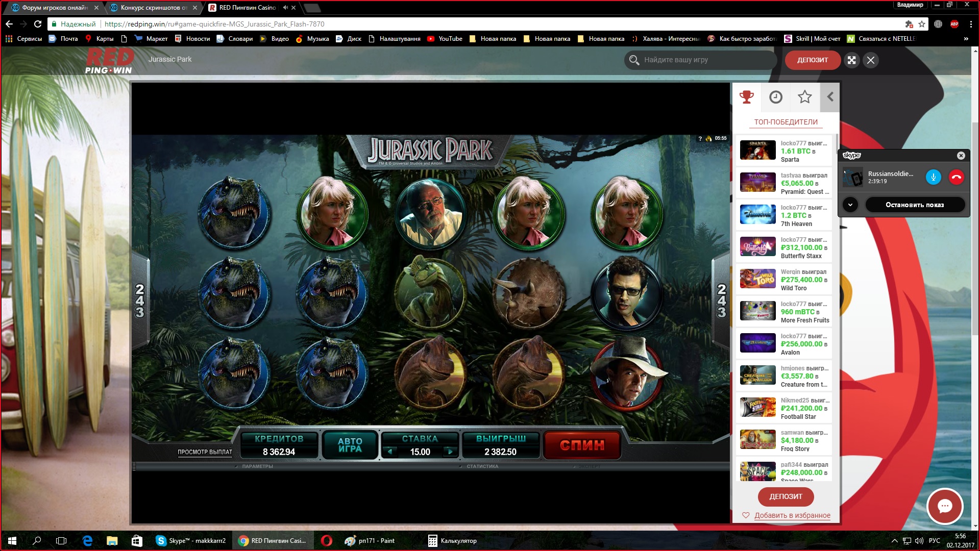Open the volume tray icon
This screenshot has height=551, width=980.
919,541
